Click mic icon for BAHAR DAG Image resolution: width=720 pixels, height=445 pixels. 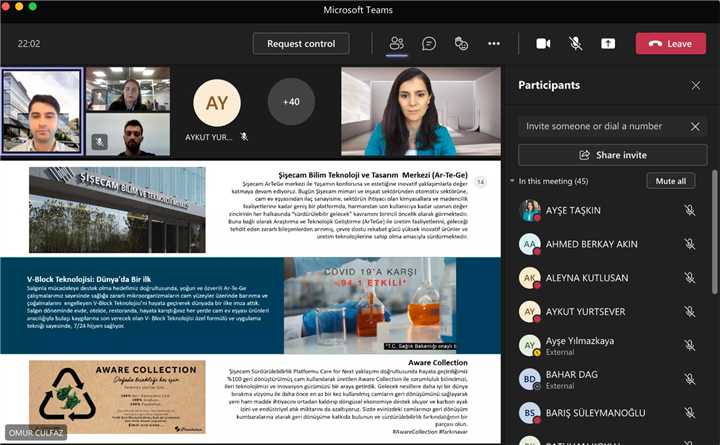pyautogui.click(x=689, y=379)
